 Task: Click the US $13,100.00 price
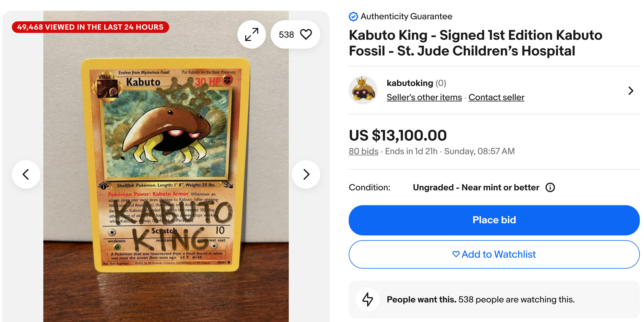click(x=398, y=135)
